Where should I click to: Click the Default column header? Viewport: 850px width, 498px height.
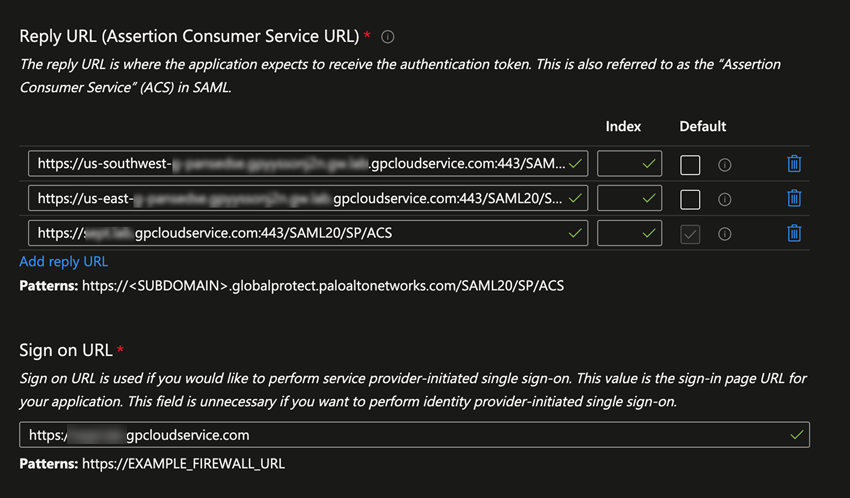coord(703,127)
